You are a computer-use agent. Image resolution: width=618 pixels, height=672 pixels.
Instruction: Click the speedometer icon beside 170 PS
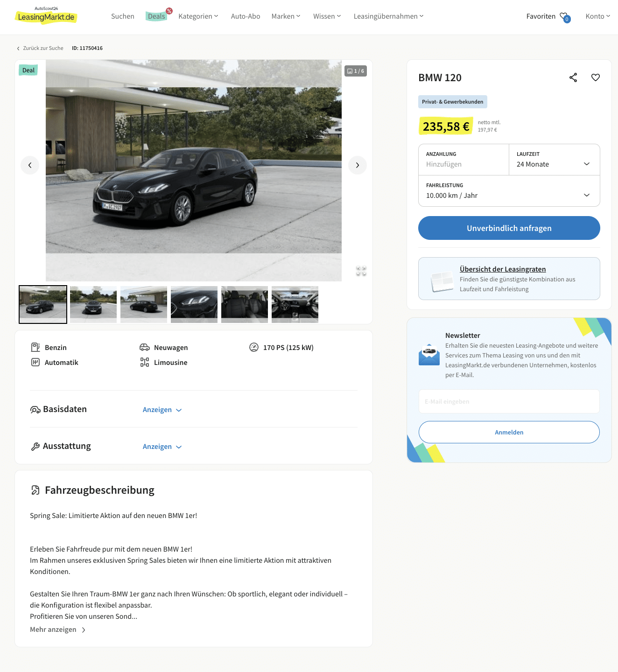254,347
